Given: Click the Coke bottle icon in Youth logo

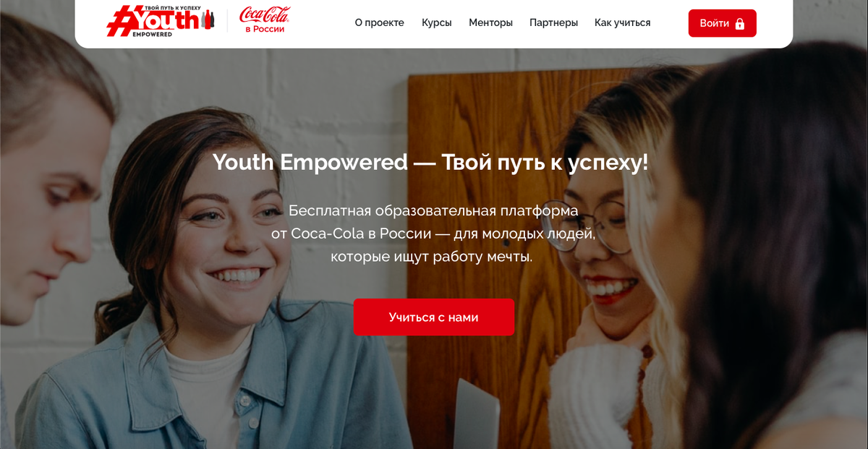Looking at the screenshot, I should (209, 20).
